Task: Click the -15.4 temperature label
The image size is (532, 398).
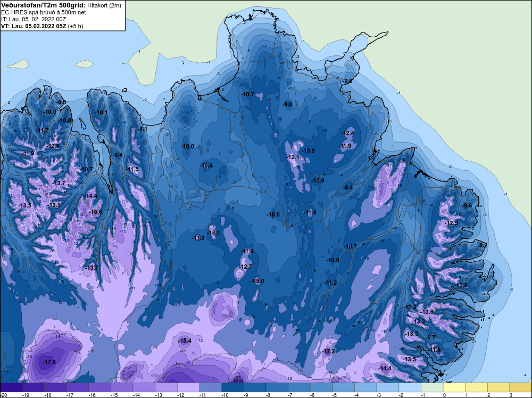Action: tap(185, 341)
